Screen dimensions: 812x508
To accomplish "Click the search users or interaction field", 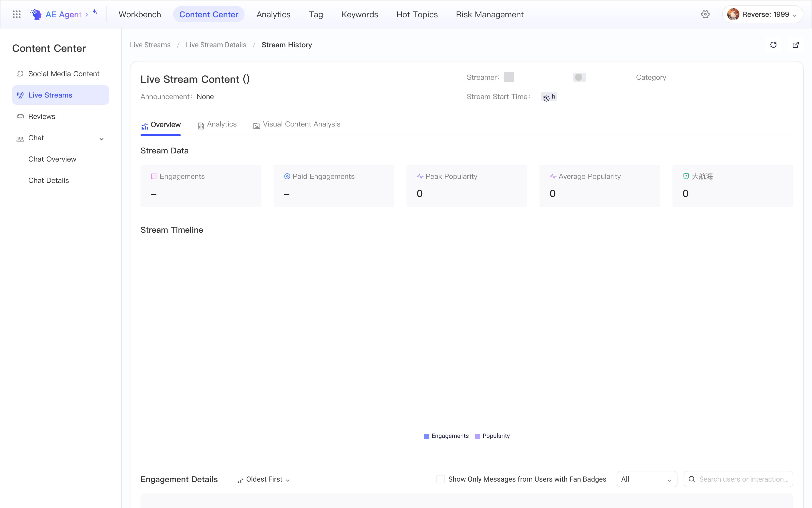I will pyautogui.click(x=738, y=479).
